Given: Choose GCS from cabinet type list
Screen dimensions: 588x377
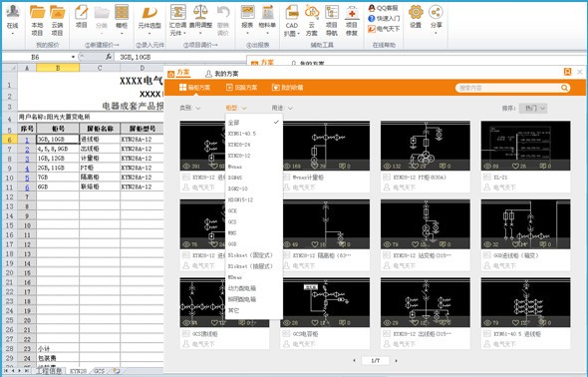Looking at the screenshot, I should [x=253, y=222].
